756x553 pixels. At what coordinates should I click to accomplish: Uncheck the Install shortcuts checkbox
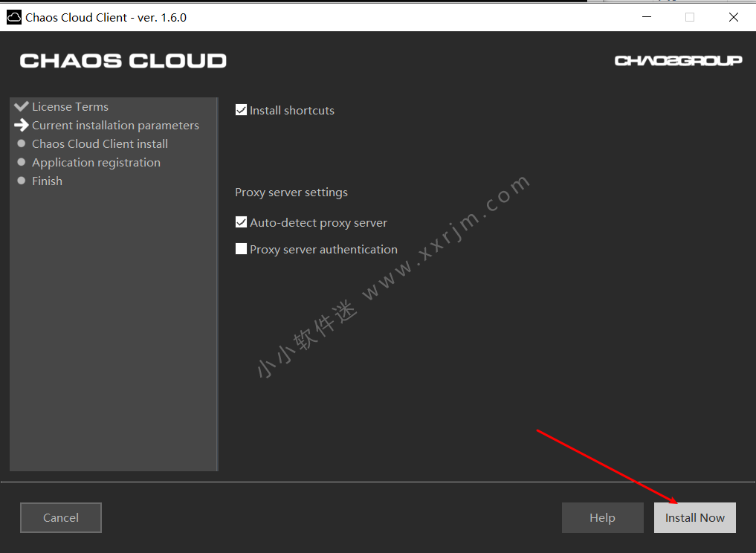coord(241,110)
